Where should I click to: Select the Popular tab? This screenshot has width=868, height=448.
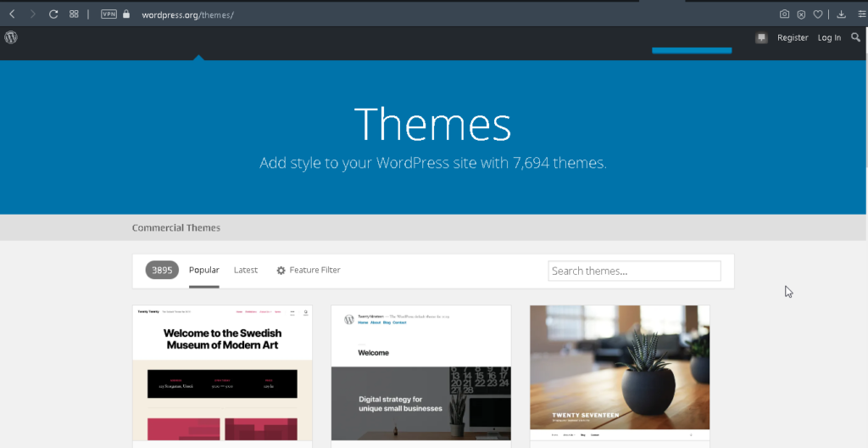coord(204,270)
